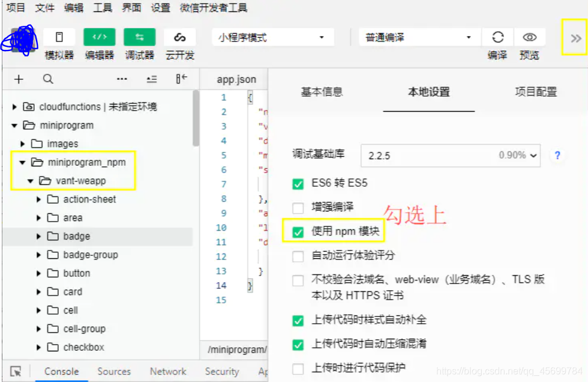
Task: Switch to 基本信息 tab
Action: pos(322,92)
